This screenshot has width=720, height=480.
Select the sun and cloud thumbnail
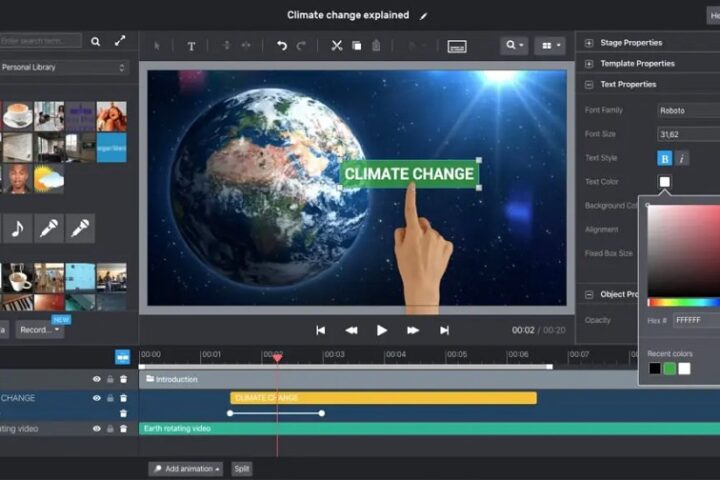click(x=49, y=179)
